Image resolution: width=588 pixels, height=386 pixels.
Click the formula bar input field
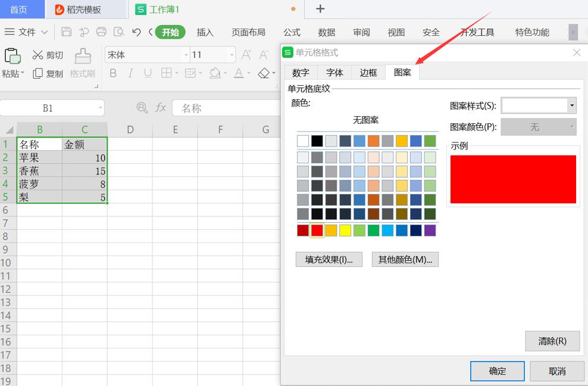[226, 108]
